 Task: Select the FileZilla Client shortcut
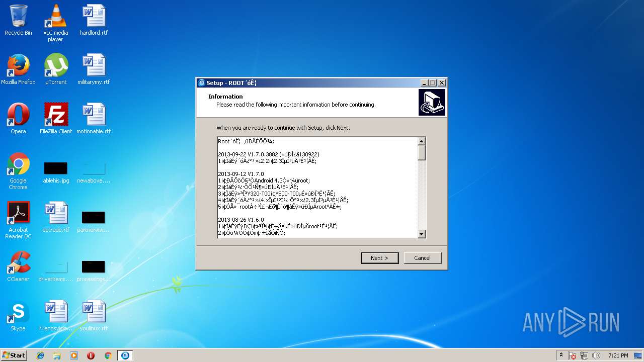56,119
